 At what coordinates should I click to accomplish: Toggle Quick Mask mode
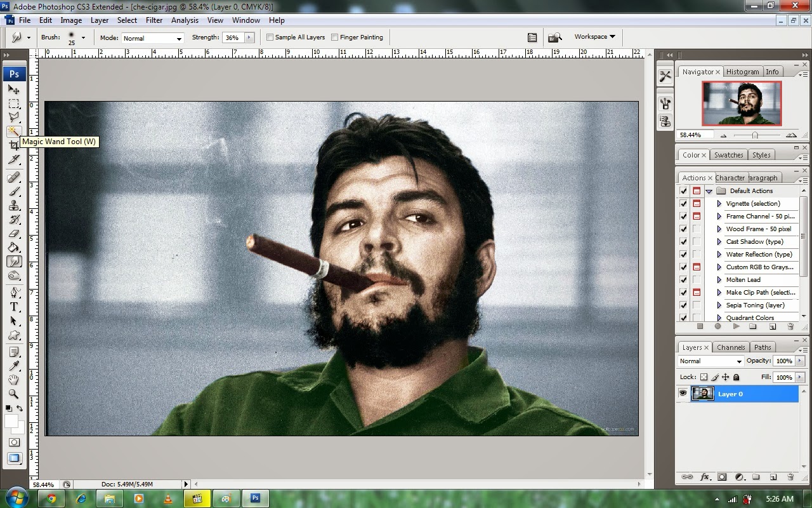tap(14, 443)
